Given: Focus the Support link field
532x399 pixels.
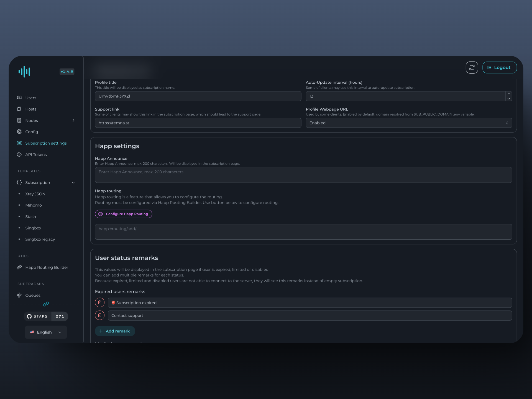Looking at the screenshot, I should [x=198, y=123].
